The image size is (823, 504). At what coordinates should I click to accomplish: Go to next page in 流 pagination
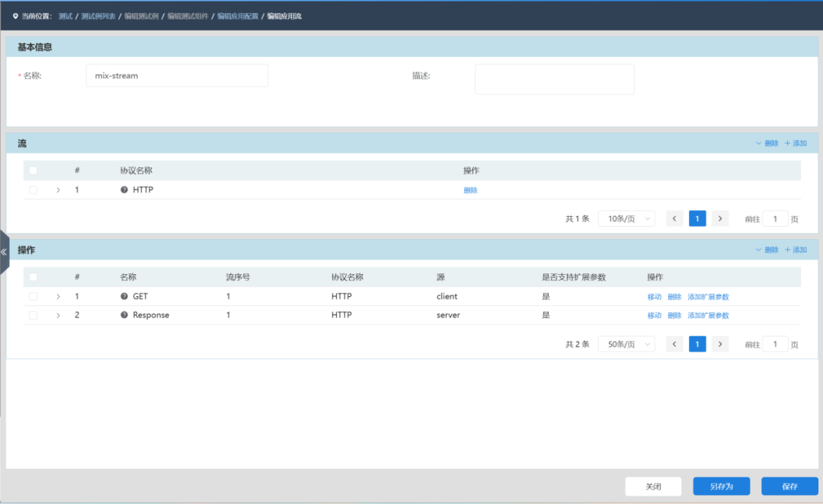(720, 219)
